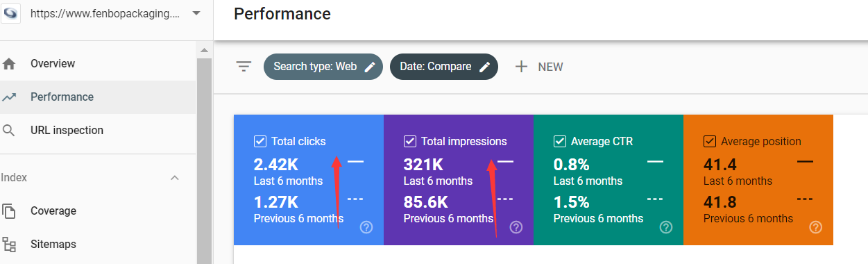Uncheck the Total clicks checkbox
This screenshot has height=264, width=868.
point(260,141)
